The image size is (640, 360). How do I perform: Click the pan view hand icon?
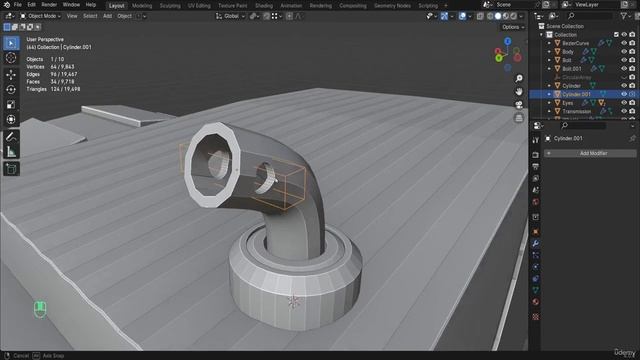click(x=519, y=91)
